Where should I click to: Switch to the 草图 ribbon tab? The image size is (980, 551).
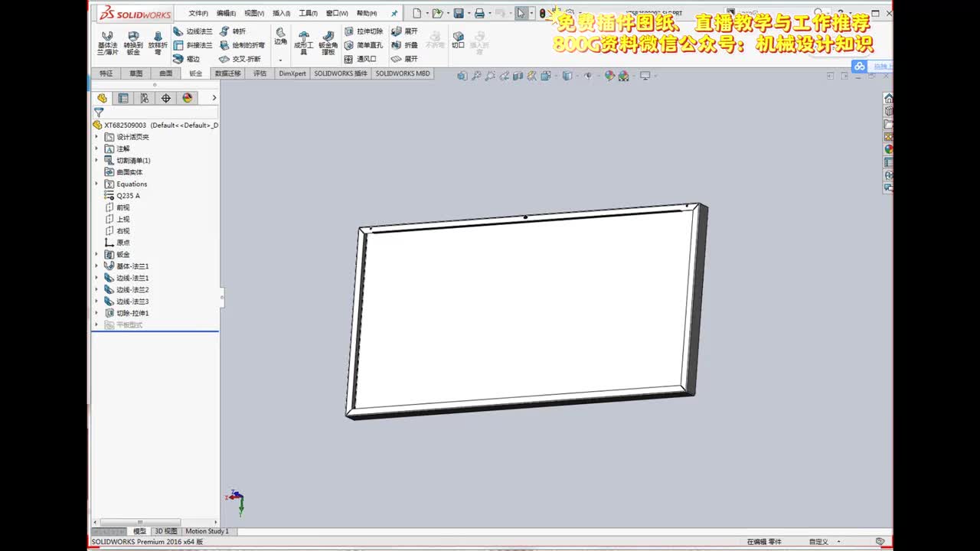pos(136,73)
